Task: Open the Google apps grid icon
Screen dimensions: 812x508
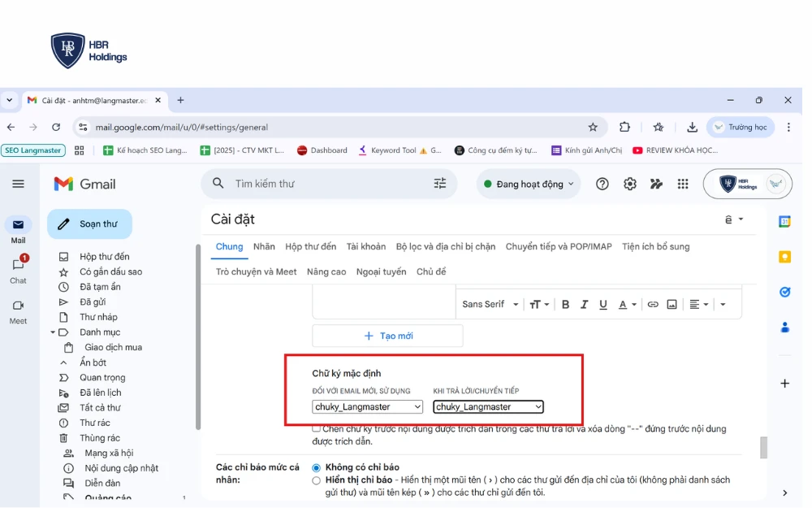Action: pos(683,184)
